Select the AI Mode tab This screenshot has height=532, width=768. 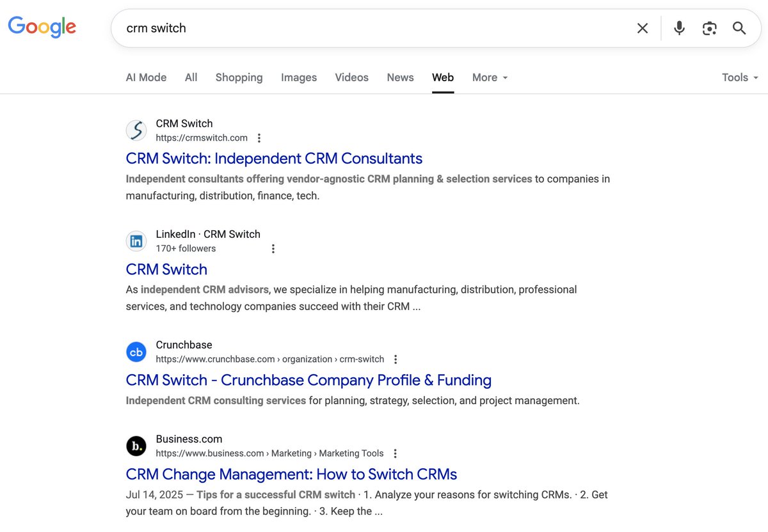(145, 77)
